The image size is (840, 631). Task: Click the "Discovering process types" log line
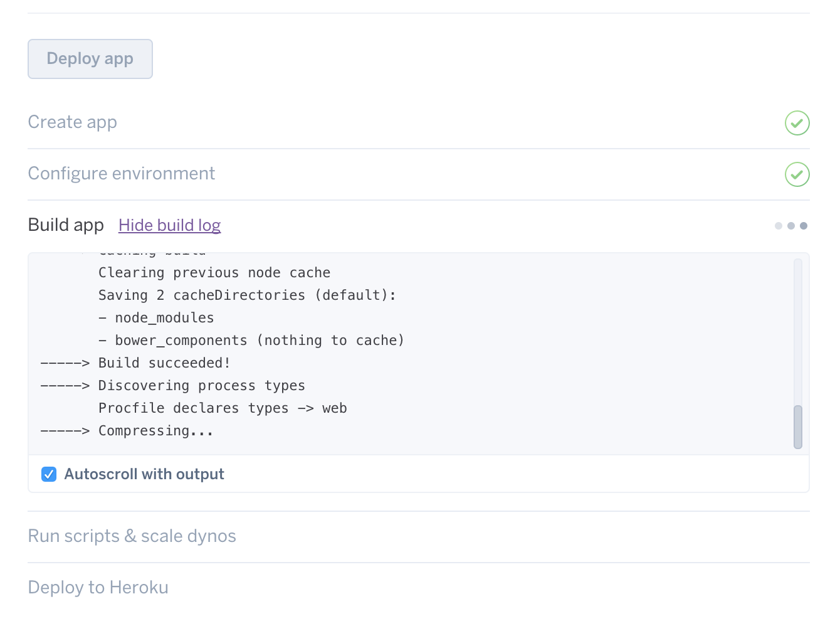(201, 386)
